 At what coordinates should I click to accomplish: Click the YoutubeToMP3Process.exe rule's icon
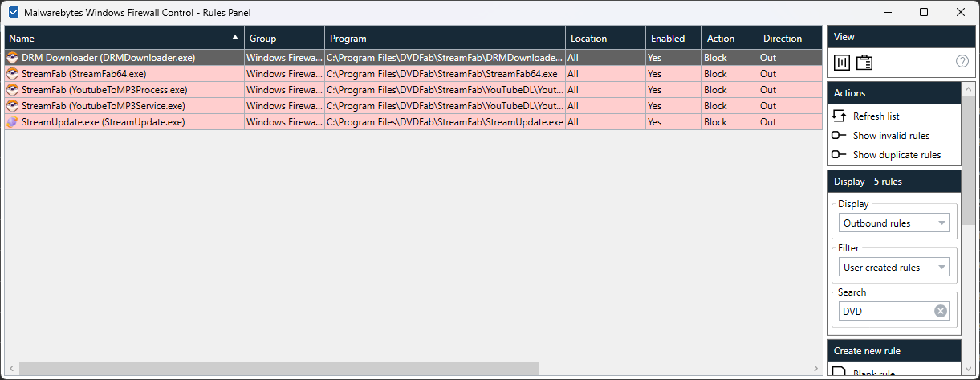point(12,90)
